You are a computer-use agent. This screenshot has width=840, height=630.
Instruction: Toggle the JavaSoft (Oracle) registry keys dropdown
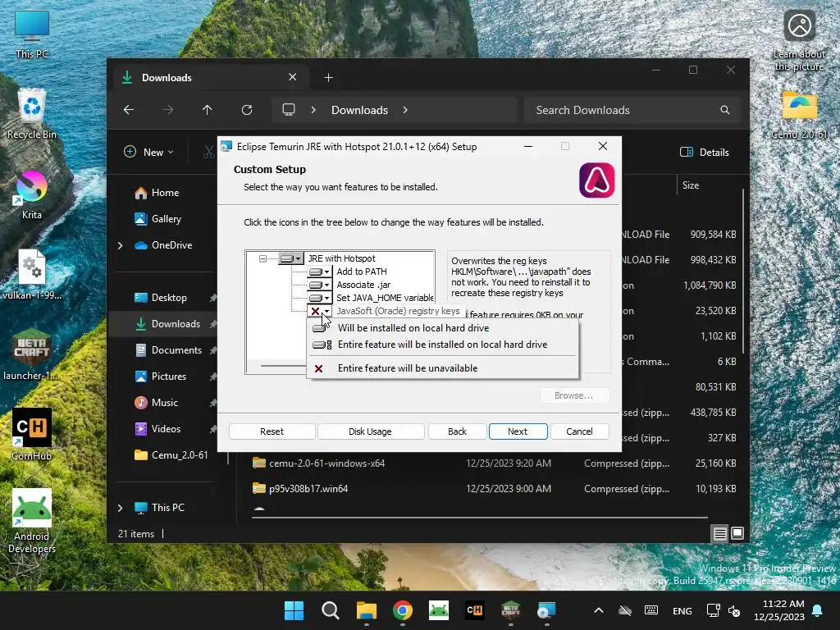[319, 311]
